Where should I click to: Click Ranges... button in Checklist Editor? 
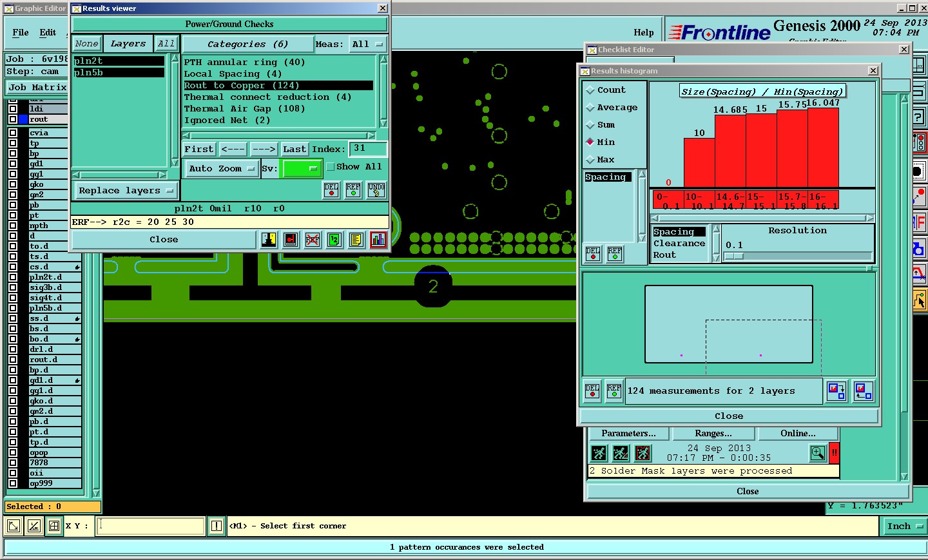pyautogui.click(x=713, y=434)
